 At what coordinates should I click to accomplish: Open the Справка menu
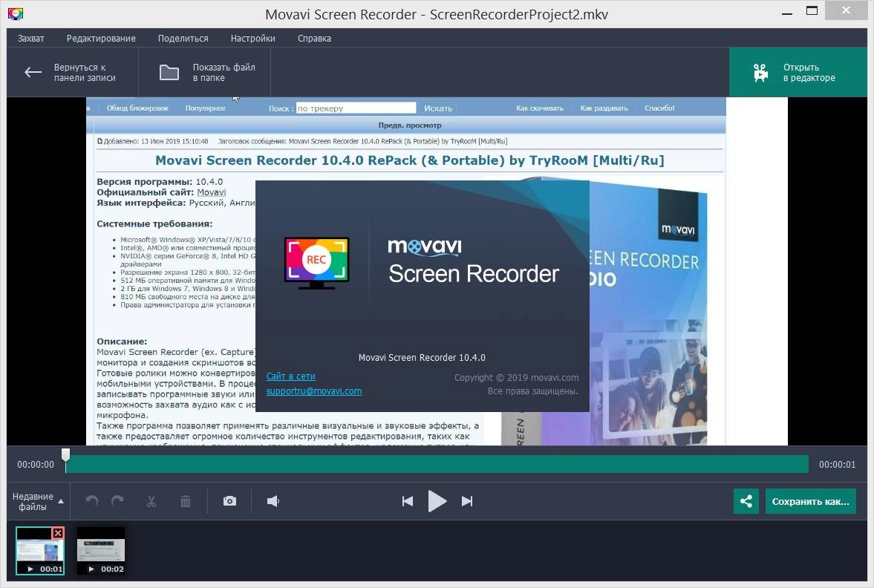(x=314, y=39)
